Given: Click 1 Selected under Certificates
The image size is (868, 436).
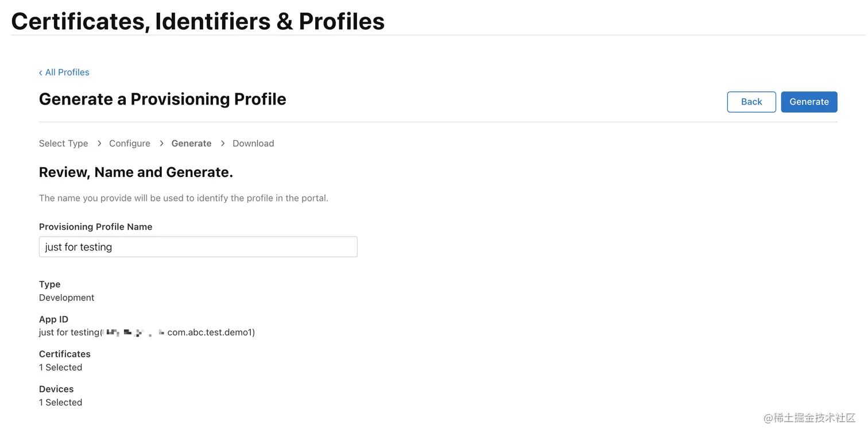Looking at the screenshot, I should [60, 368].
